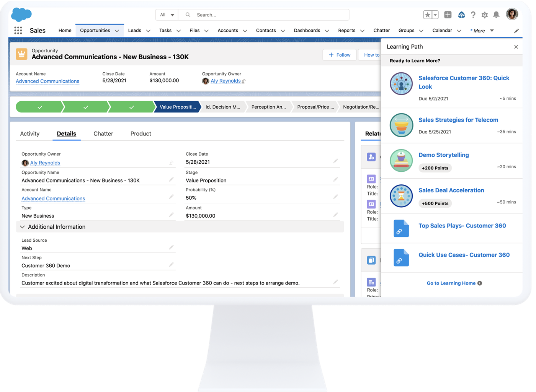Open the Advanced Communications account link in header
This screenshot has height=392, width=536.
coord(47,81)
